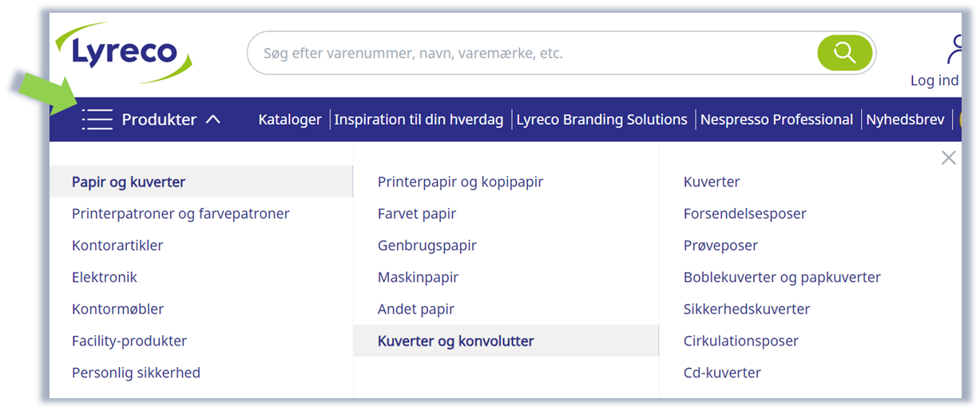Open the Sikkerhedskuverter product group
The image size is (980, 411).
click(x=747, y=309)
